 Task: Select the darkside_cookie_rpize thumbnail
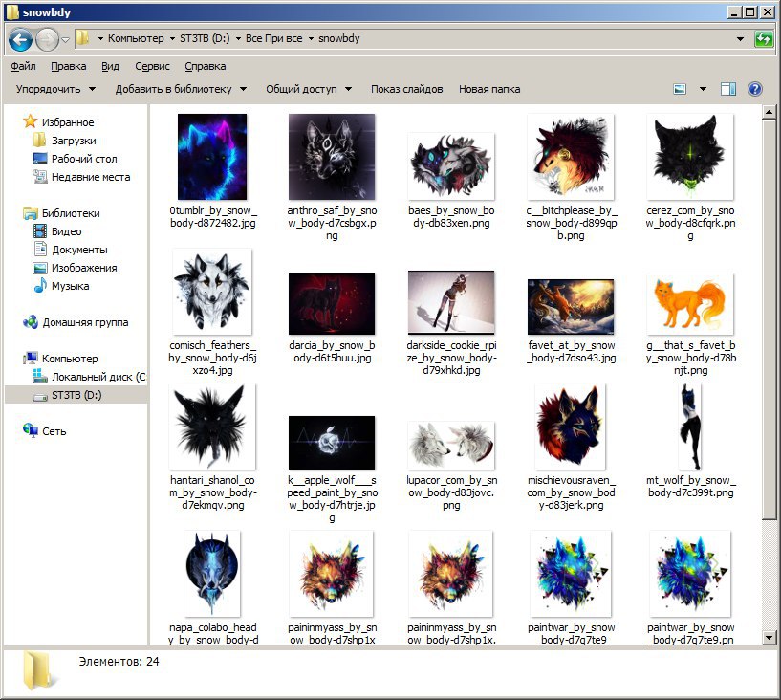click(451, 302)
